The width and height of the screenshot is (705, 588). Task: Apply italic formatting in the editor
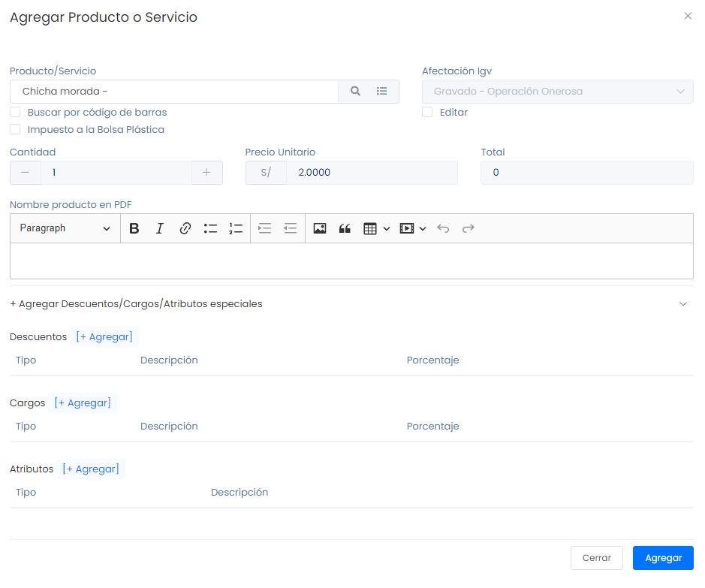(x=159, y=229)
